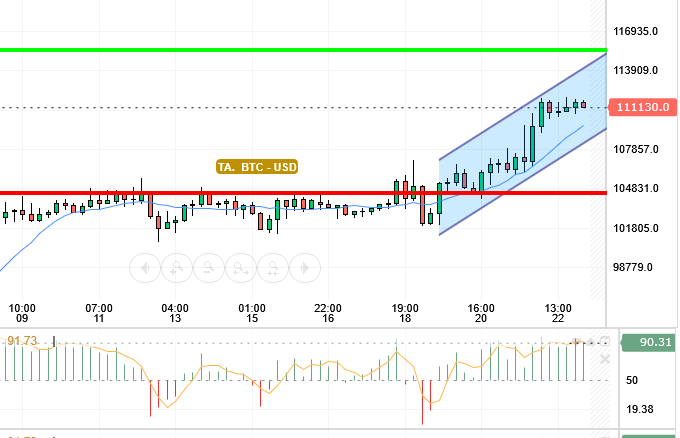
Task: Maximize the indicator panel
Action: [605, 341]
